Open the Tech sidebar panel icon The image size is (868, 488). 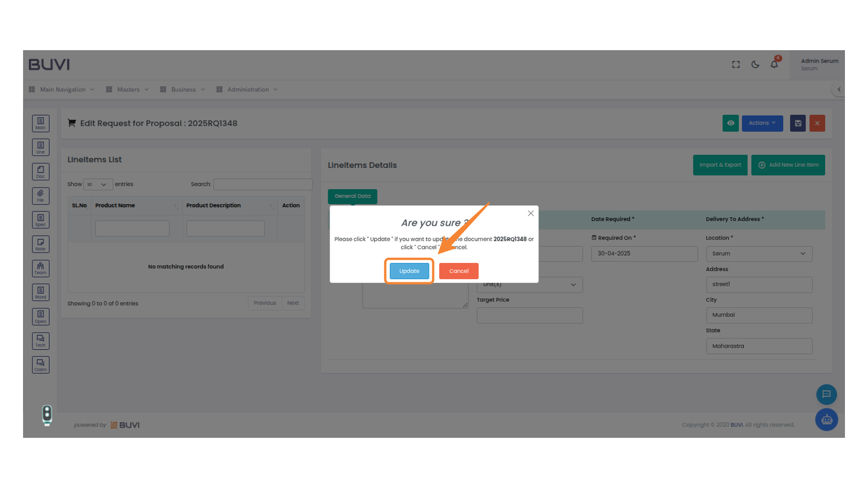(x=41, y=341)
